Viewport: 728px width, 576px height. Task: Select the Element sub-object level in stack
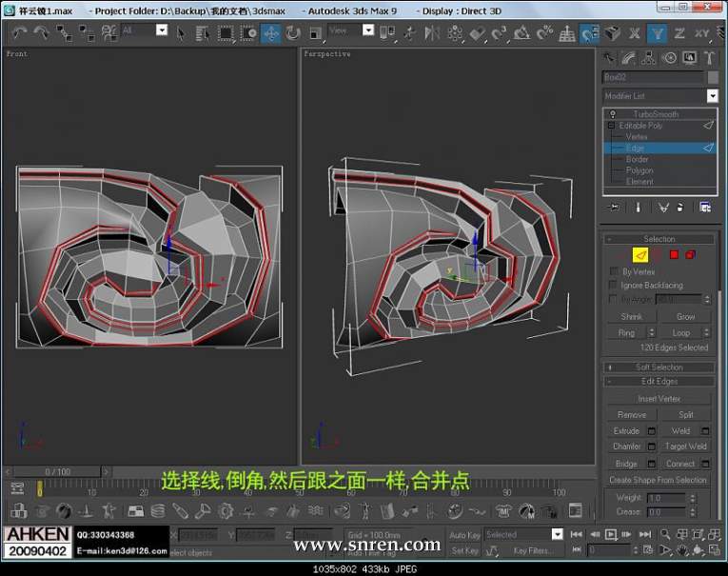(639, 182)
